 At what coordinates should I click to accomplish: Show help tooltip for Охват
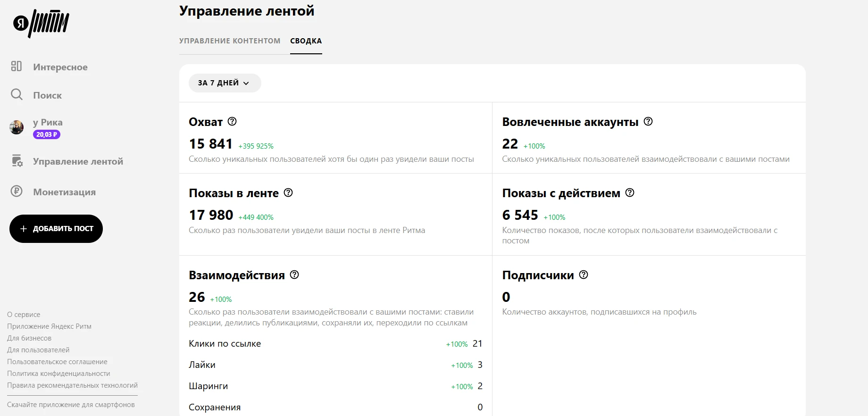click(x=232, y=121)
